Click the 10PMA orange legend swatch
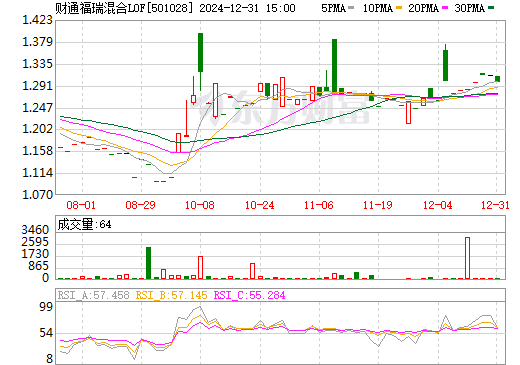The width and height of the screenshot is (520, 365). tap(399, 8)
